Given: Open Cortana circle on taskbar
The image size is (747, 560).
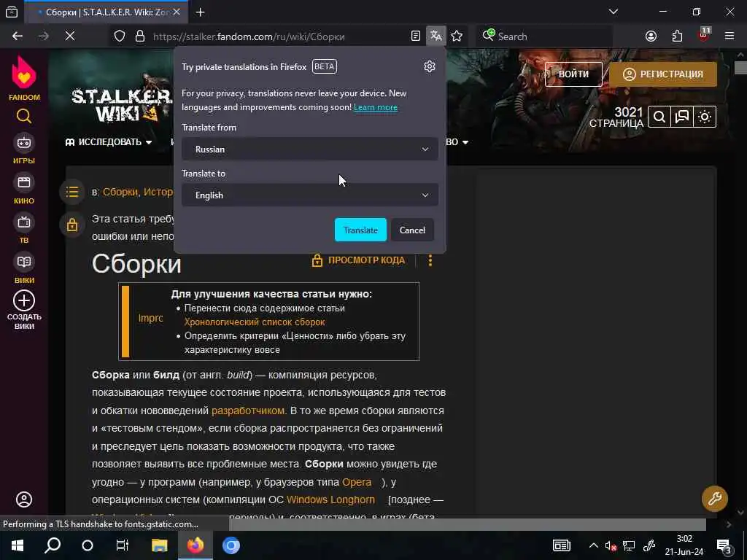Looking at the screenshot, I should [88, 545].
